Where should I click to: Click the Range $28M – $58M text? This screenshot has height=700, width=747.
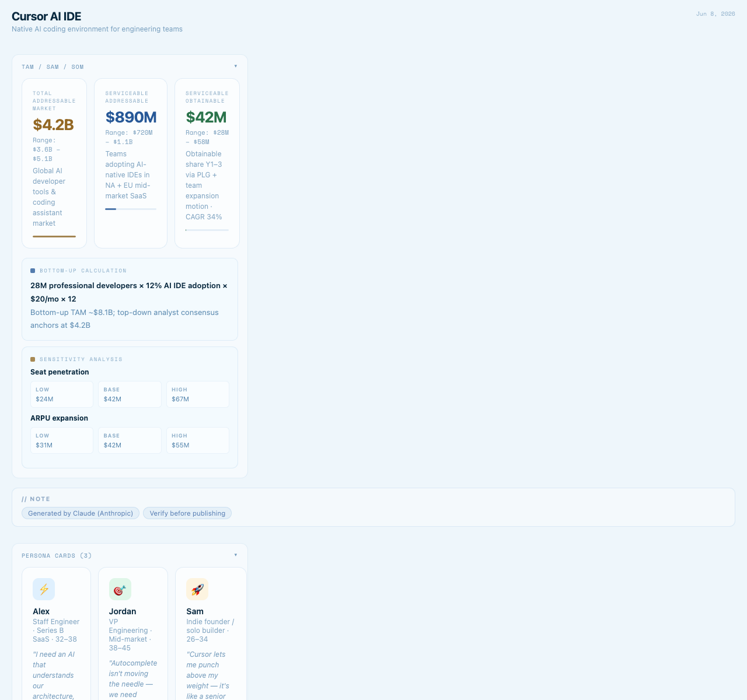pyautogui.click(x=207, y=137)
